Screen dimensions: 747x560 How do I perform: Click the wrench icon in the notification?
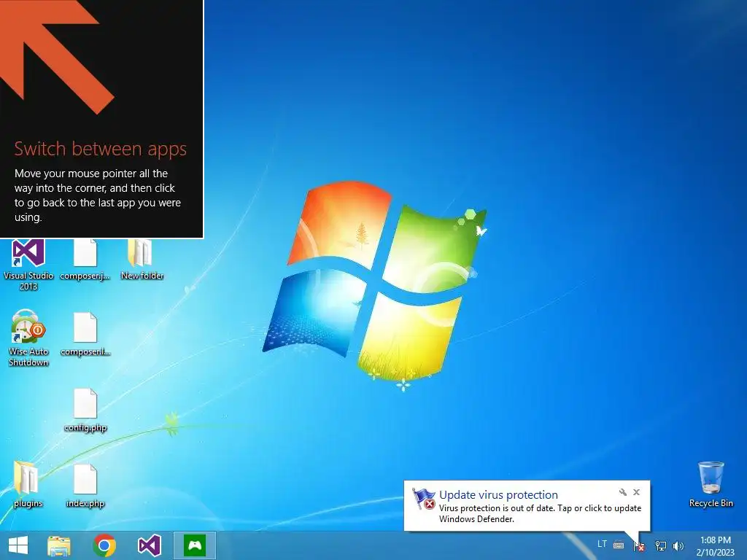[x=623, y=492]
